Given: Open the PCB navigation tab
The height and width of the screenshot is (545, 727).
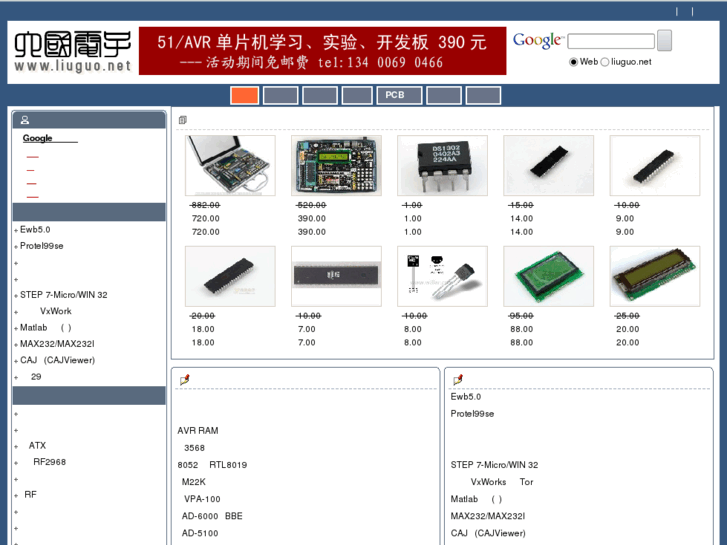Looking at the screenshot, I should click(x=399, y=95).
